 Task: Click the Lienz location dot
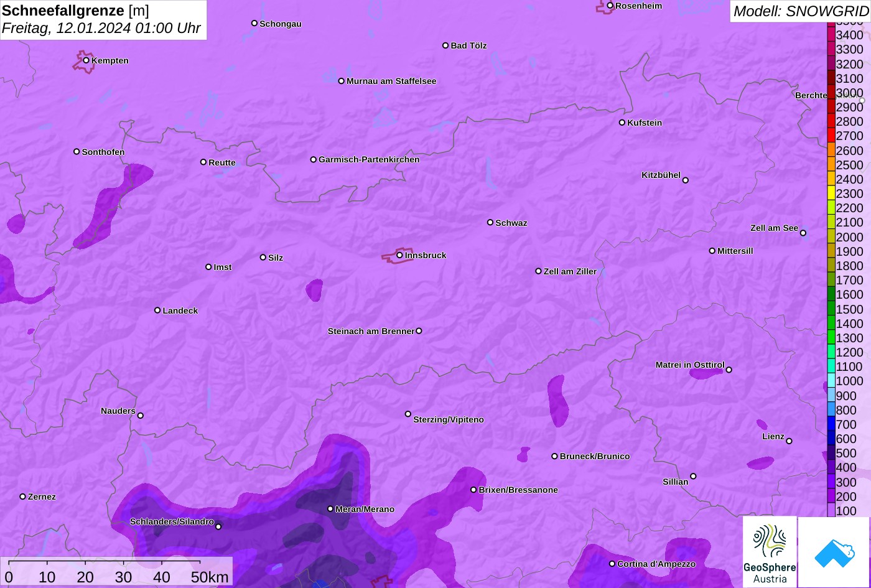(x=789, y=441)
